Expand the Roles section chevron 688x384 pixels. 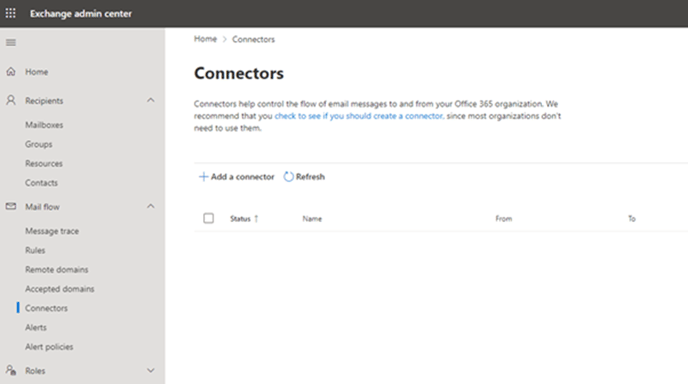tap(150, 370)
